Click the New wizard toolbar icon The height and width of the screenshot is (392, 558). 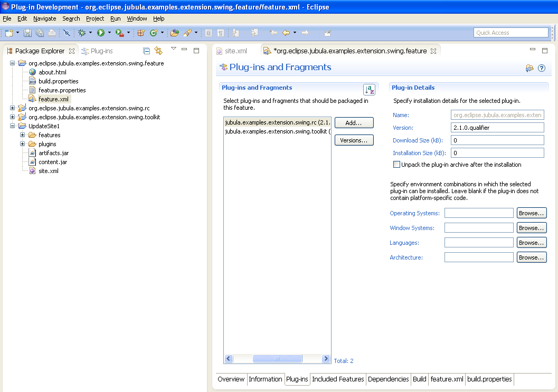click(9, 33)
